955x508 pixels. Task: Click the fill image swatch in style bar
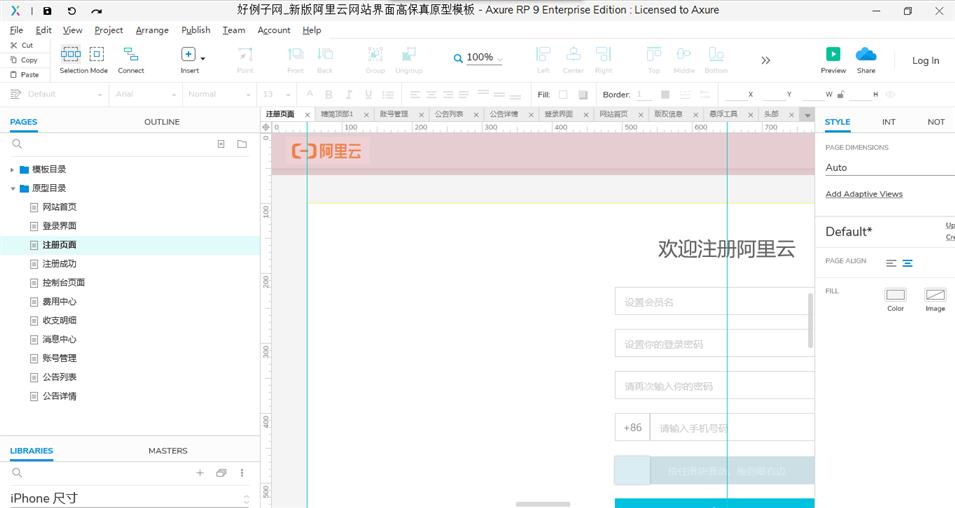click(x=583, y=94)
